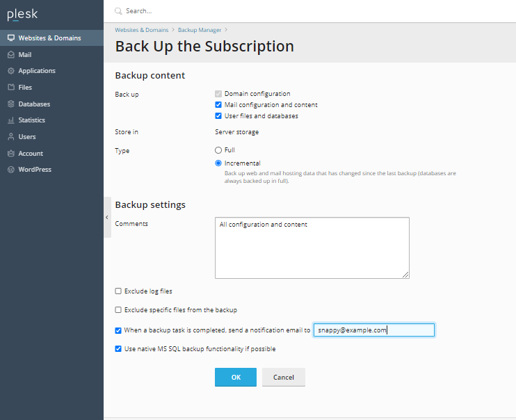Click the Applications gear icon
Viewport: 516px width, 420px height.
(x=11, y=71)
